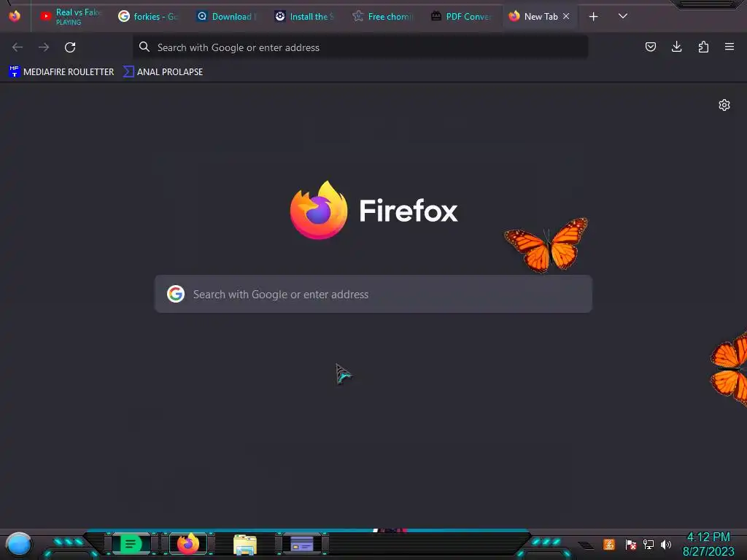Open the purple window app in taskbar

click(302, 544)
